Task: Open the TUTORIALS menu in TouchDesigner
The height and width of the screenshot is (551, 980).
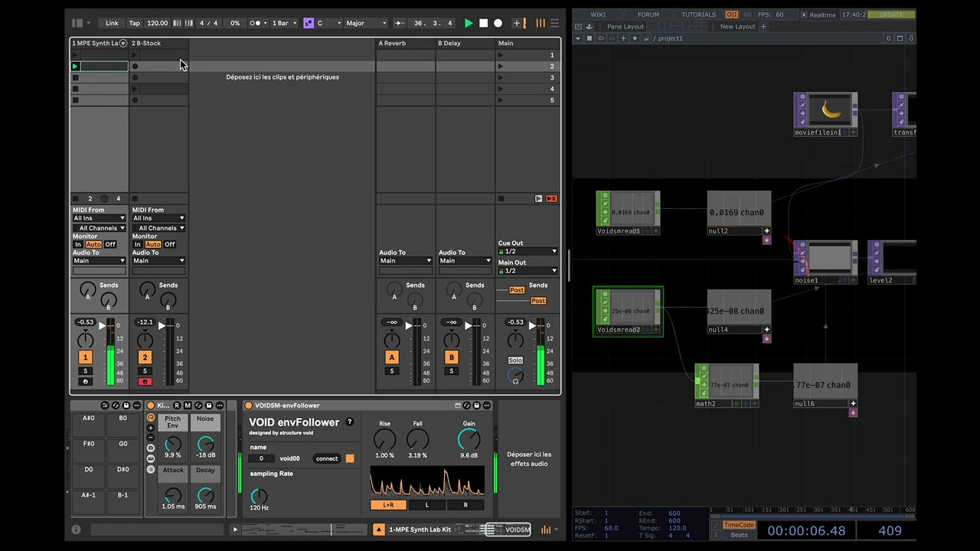Action: [x=699, y=15]
